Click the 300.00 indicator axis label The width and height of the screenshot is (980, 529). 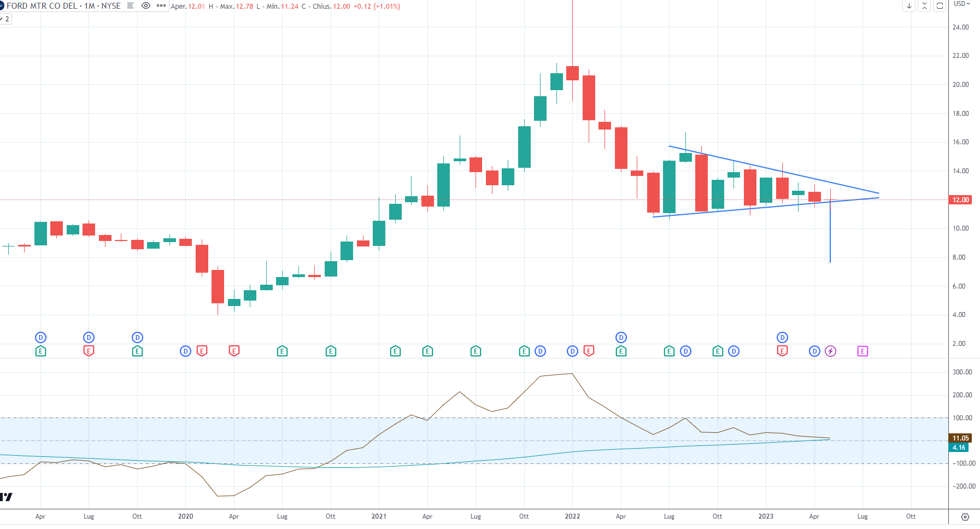click(962, 372)
